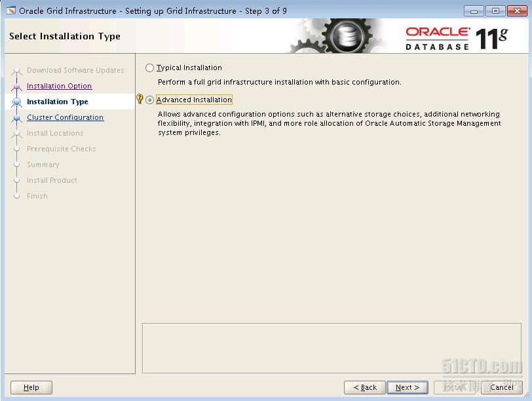Click the Installation Type current step marker

tap(16, 102)
